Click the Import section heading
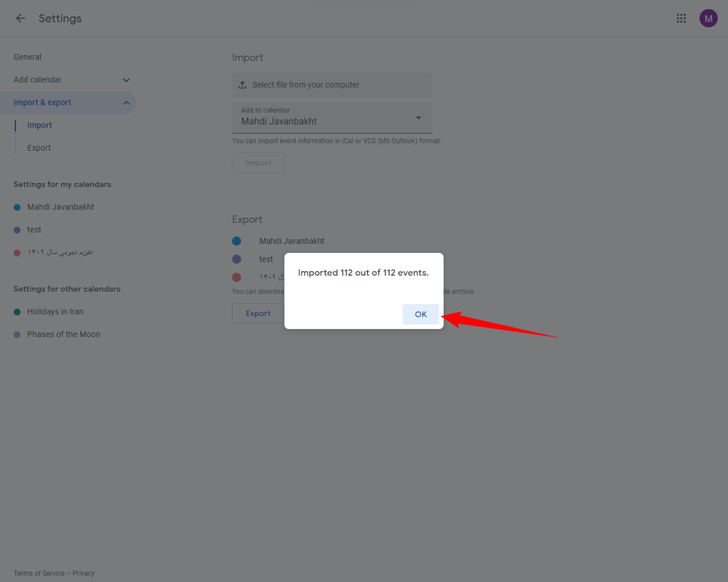Screen dimensions: 728x582 (x=247, y=58)
